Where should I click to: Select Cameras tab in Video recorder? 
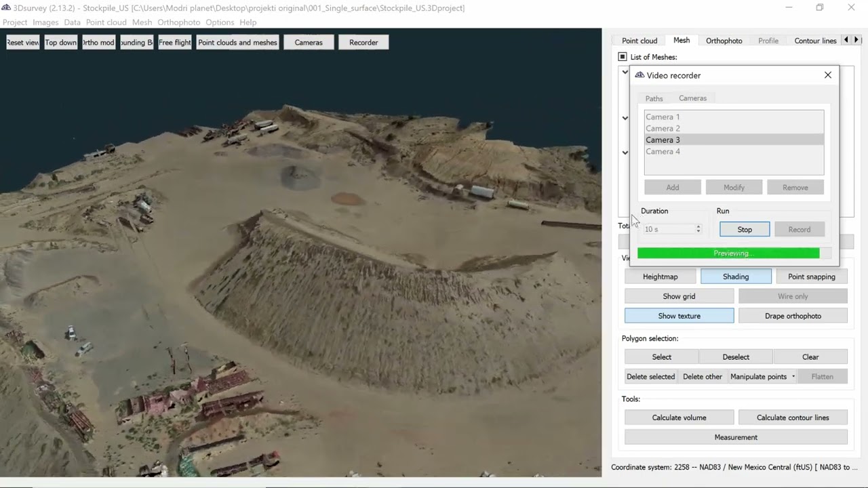click(x=692, y=98)
